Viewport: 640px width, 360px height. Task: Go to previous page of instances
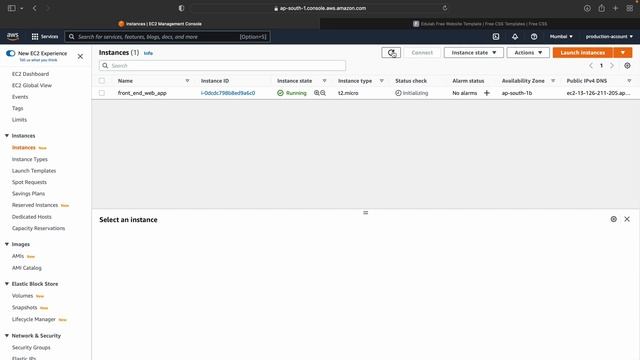pyautogui.click(x=591, y=66)
